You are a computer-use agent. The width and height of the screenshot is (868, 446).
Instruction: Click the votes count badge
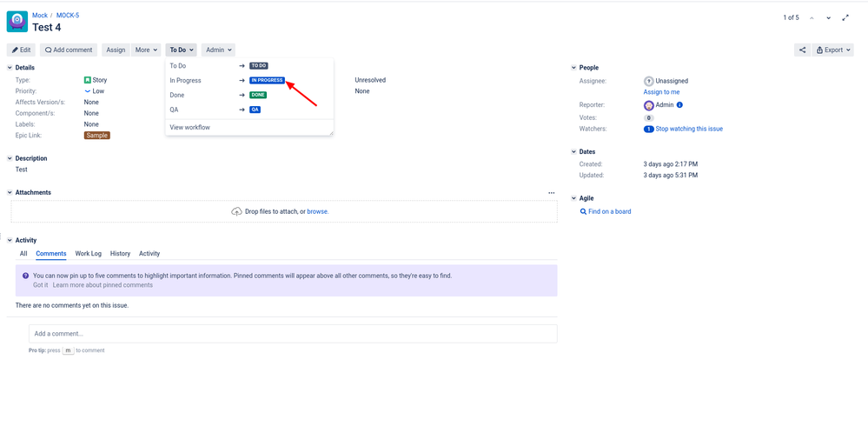649,118
